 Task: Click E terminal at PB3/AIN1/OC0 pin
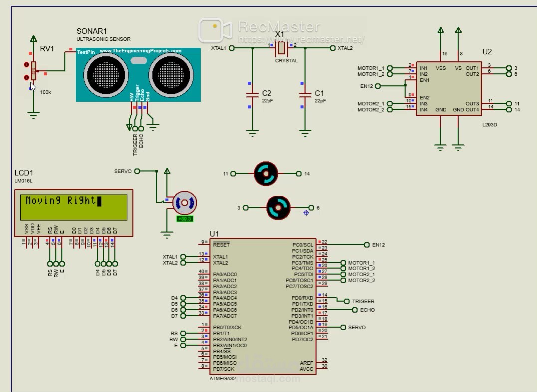pos(183,346)
